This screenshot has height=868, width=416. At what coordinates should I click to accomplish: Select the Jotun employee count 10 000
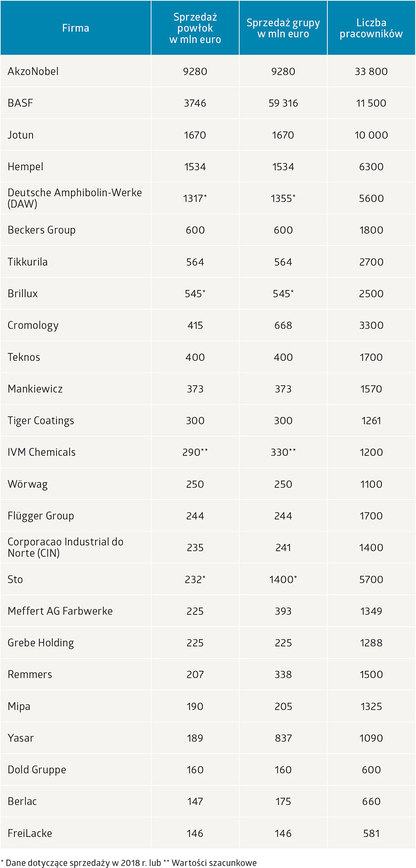(371, 135)
